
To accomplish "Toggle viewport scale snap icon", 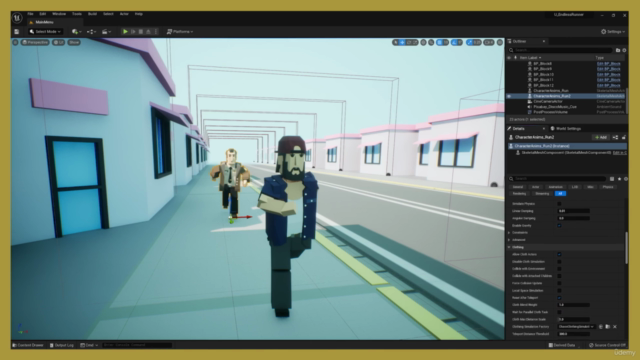I will 469,42.
